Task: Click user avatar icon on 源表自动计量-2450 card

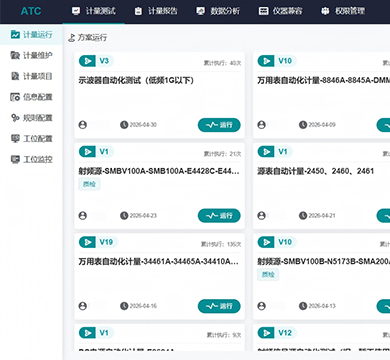Action: coord(262,215)
